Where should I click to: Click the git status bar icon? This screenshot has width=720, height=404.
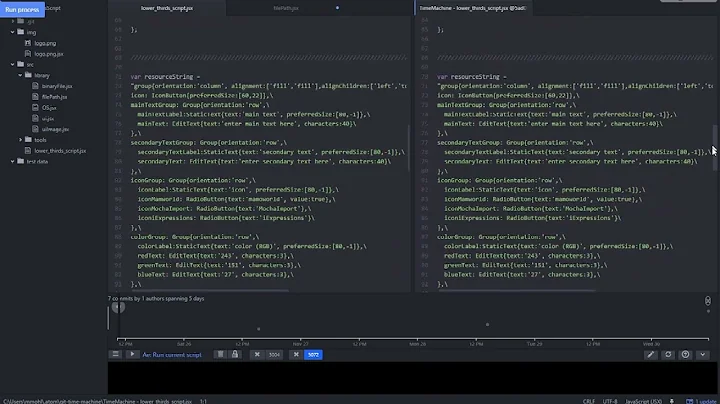coord(672,401)
